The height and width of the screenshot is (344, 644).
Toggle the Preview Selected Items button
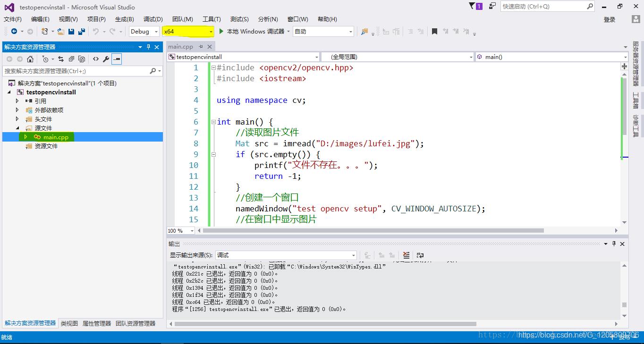pos(117,59)
